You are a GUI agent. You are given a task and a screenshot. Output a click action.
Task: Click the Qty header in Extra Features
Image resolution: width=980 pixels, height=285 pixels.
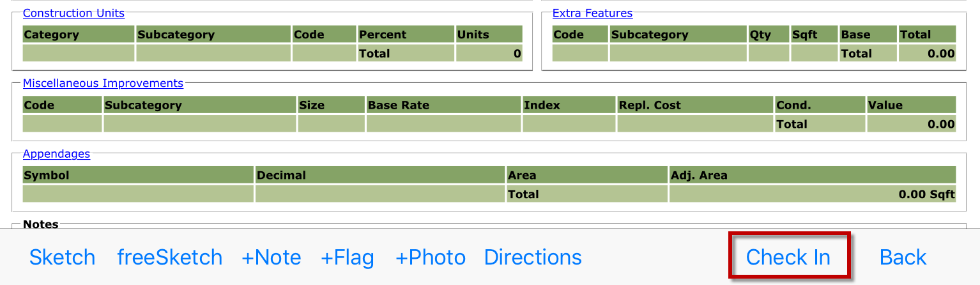coord(769,35)
